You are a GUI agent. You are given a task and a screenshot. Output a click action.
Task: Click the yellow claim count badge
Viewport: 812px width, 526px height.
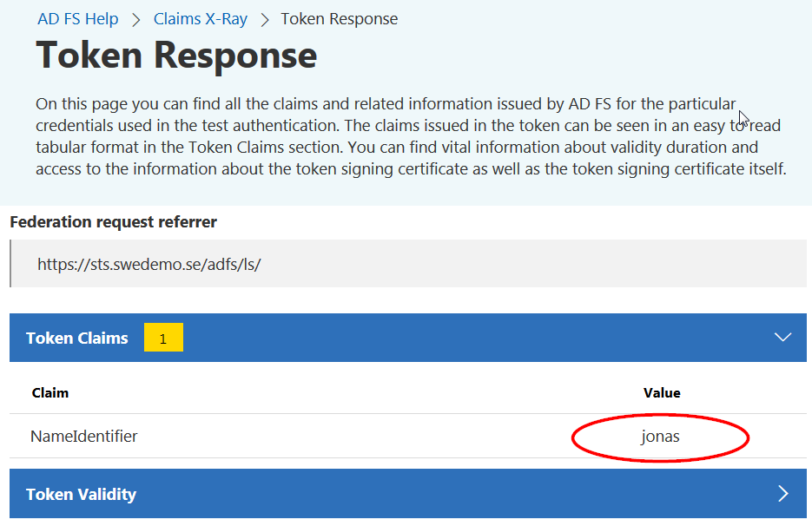(163, 339)
